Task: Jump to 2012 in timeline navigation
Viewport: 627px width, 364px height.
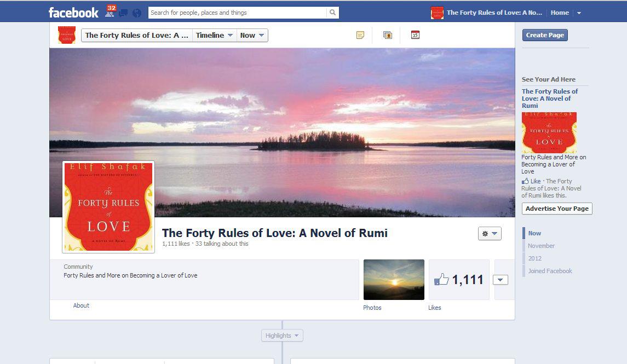Action: click(534, 258)
